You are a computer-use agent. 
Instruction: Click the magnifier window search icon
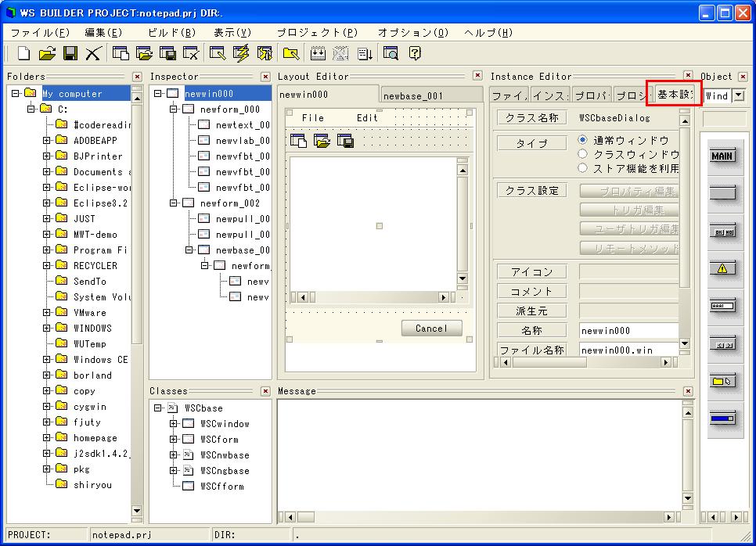(391, 53)
